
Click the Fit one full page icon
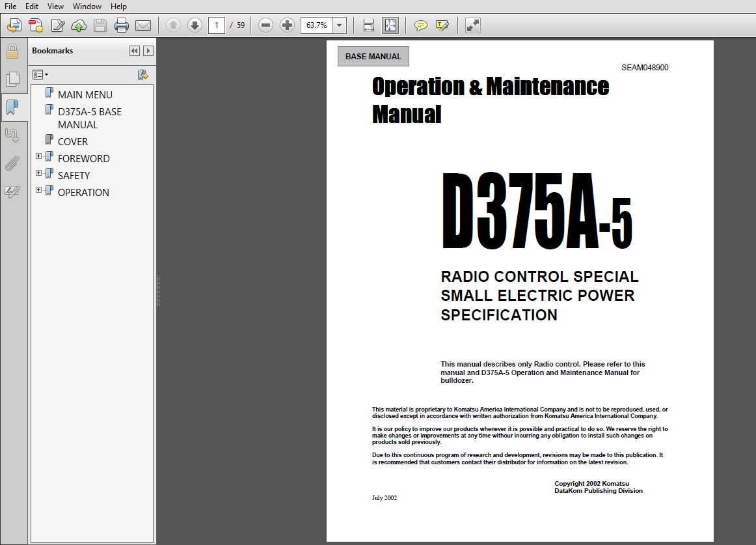coord(390,25)
